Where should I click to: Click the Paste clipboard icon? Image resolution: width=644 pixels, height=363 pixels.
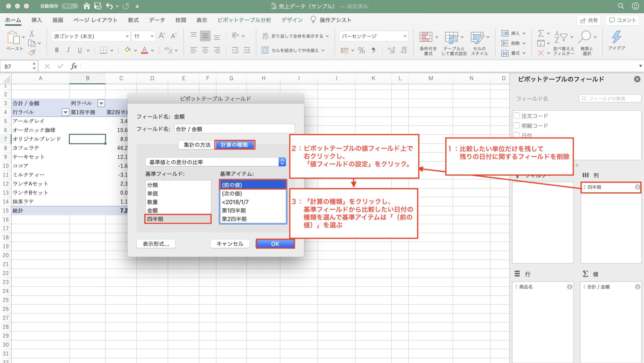coord(14,38)
